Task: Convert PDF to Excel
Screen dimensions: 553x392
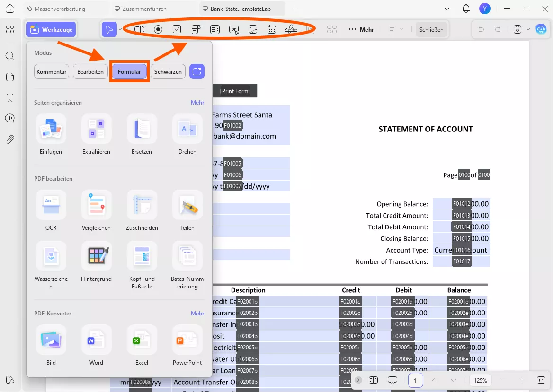Action: (x=142, y=346)
